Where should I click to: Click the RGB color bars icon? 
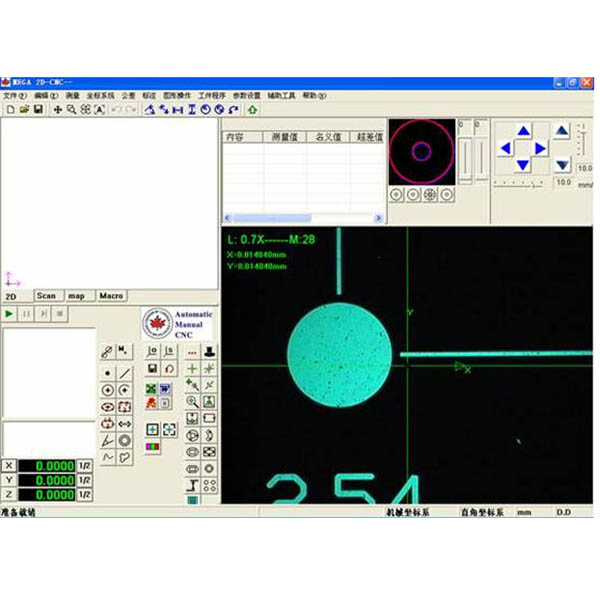[152, 446]
